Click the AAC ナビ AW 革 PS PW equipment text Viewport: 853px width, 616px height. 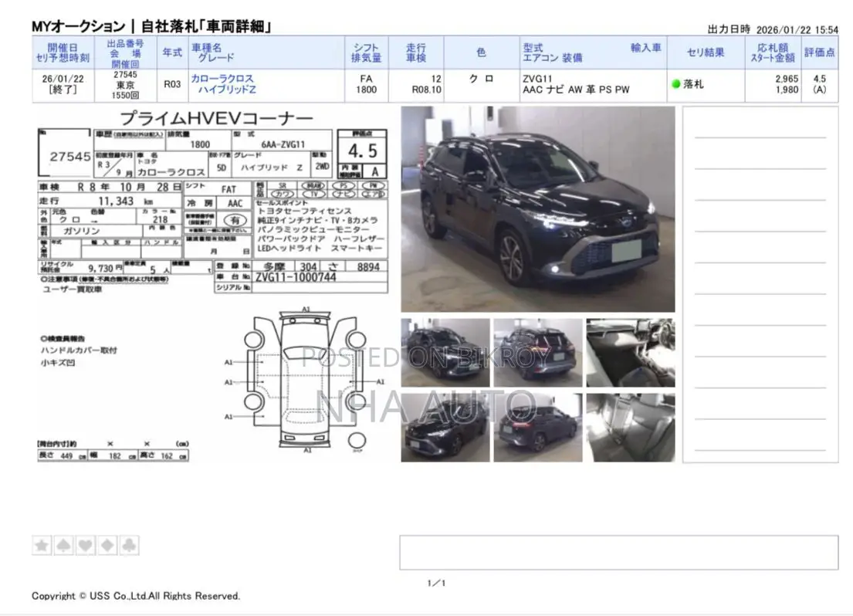pos(576,90)
